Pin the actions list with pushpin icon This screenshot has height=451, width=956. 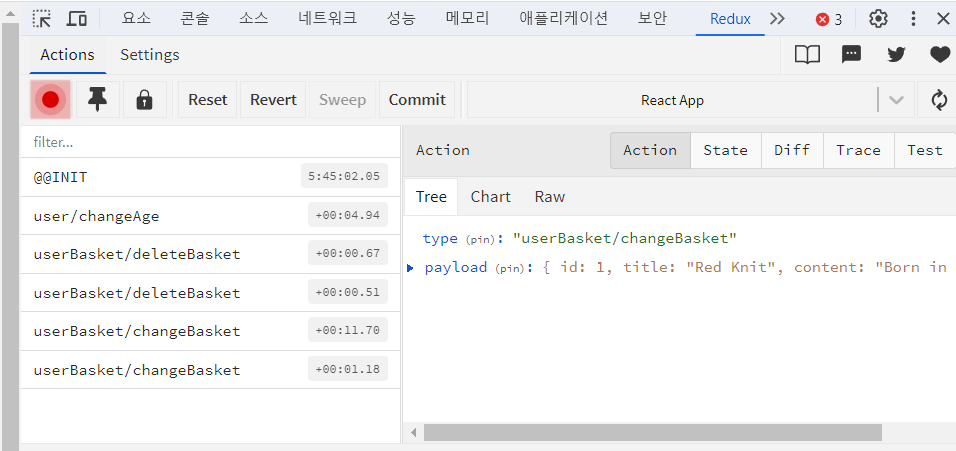tap(98, 99)
